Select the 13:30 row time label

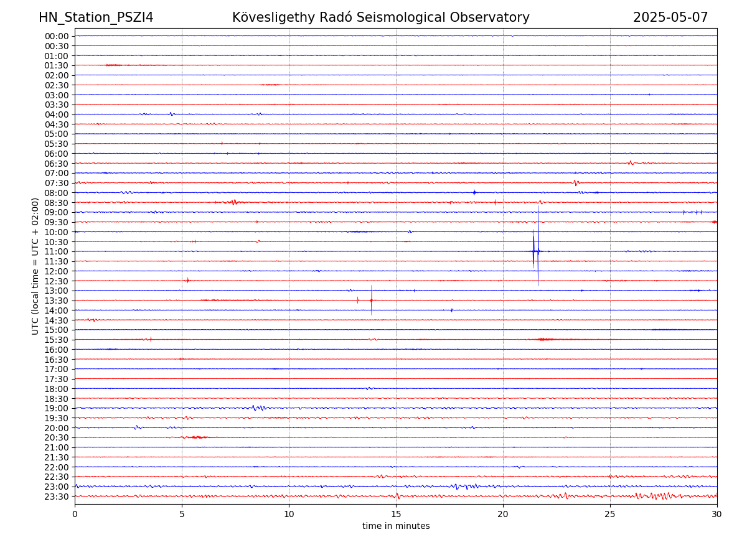click(x=56, y=301)
